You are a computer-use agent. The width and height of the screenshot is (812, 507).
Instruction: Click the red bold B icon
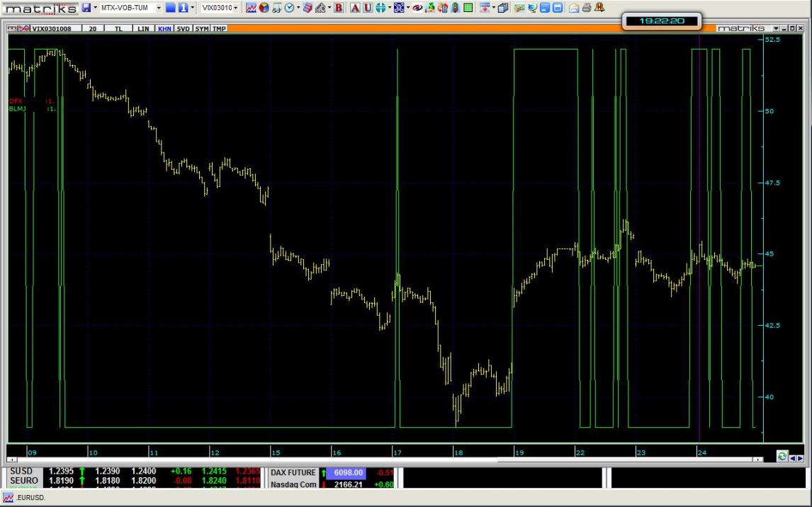[338, 8]
